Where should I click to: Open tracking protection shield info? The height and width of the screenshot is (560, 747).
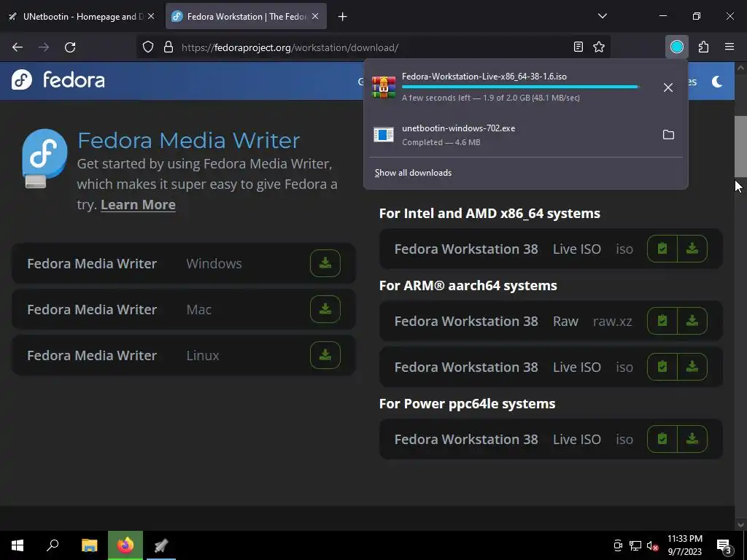click(x=148, y=47)
